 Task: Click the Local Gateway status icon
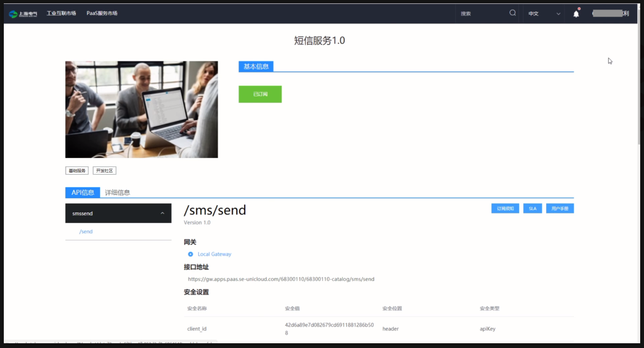pyautogui.click(x=190, y=254)
